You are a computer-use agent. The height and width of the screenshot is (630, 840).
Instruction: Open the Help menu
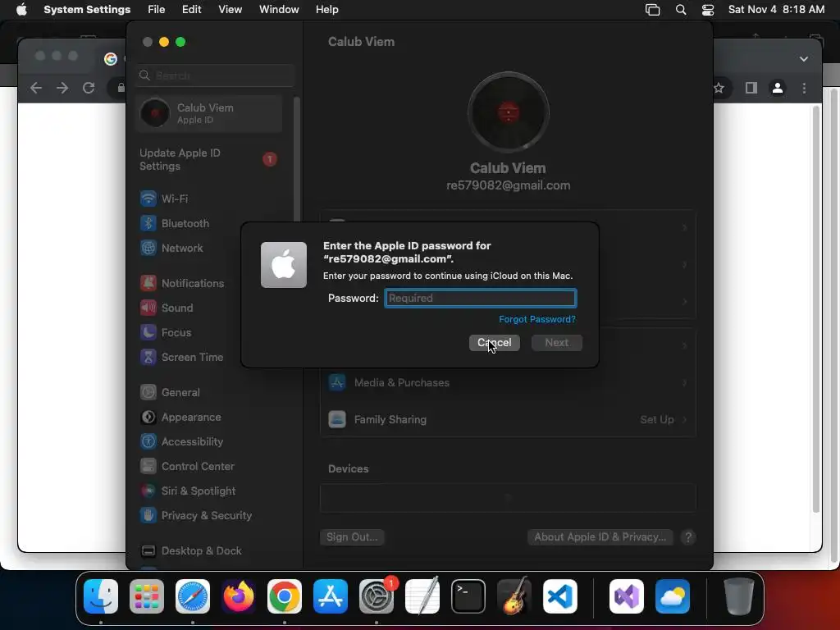(326, 10)
